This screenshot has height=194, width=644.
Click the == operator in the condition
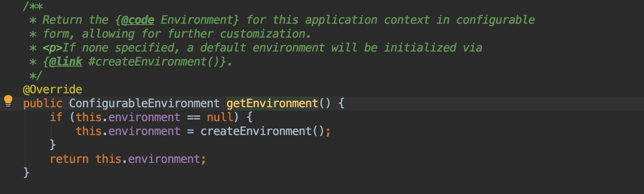193,117
